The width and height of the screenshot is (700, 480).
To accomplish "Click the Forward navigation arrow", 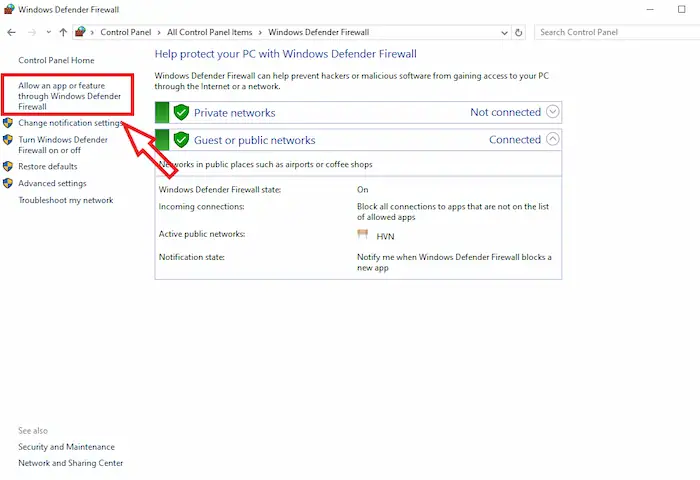I will click(32, 32).
